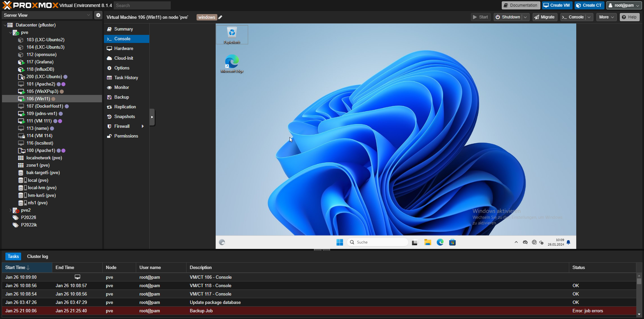Open the Monitor panel
This screenshot has height=319, width=644.
click(126, 88)
